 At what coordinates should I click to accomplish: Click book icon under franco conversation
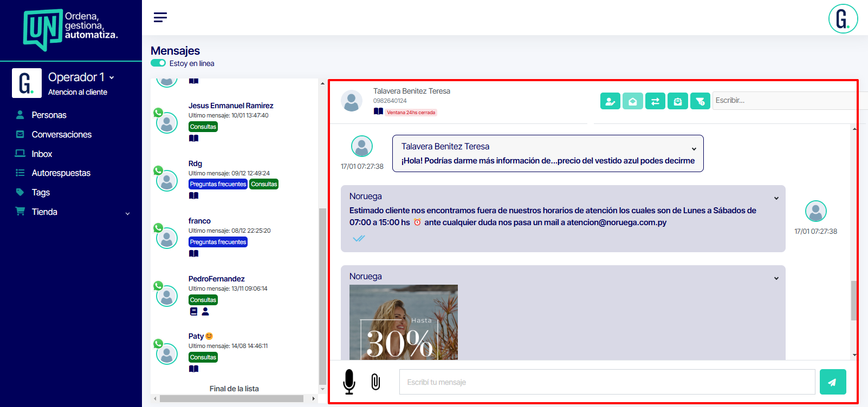(x=193, y=253)
